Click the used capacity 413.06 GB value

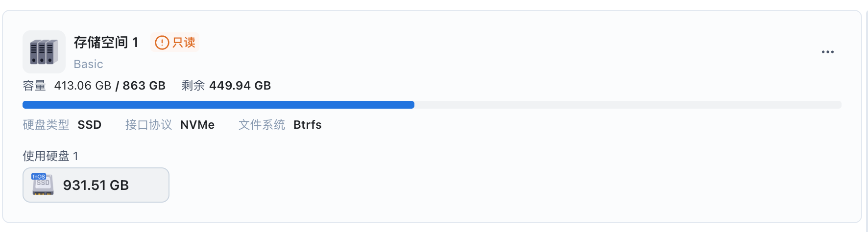click(x=82, y=86)
